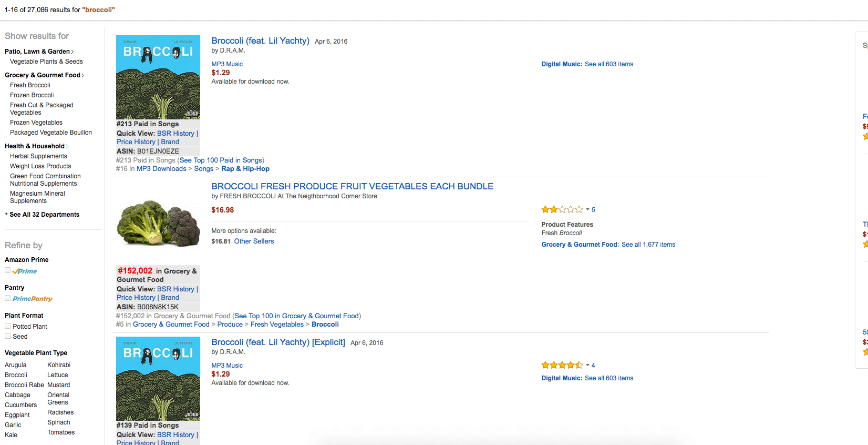Open BSR History for the first song

[x=175, y=134]
